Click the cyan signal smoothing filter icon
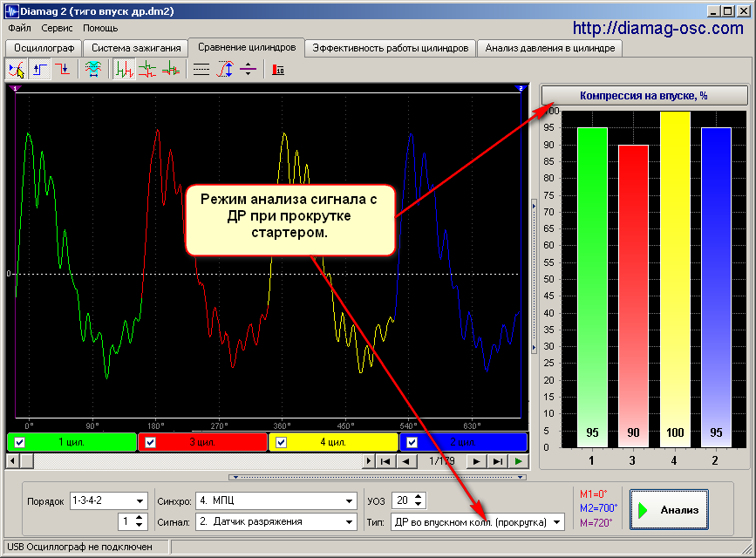 (92, 70)
